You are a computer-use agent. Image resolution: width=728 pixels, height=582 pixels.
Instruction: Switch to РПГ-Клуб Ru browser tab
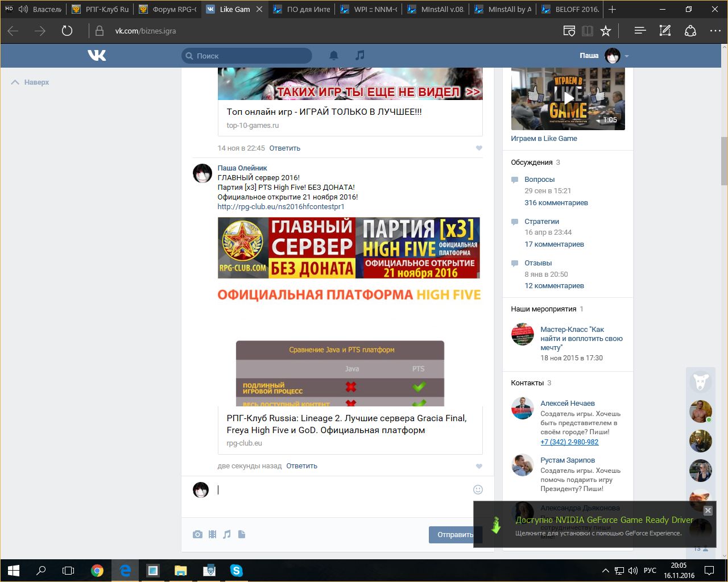[100, 9]
